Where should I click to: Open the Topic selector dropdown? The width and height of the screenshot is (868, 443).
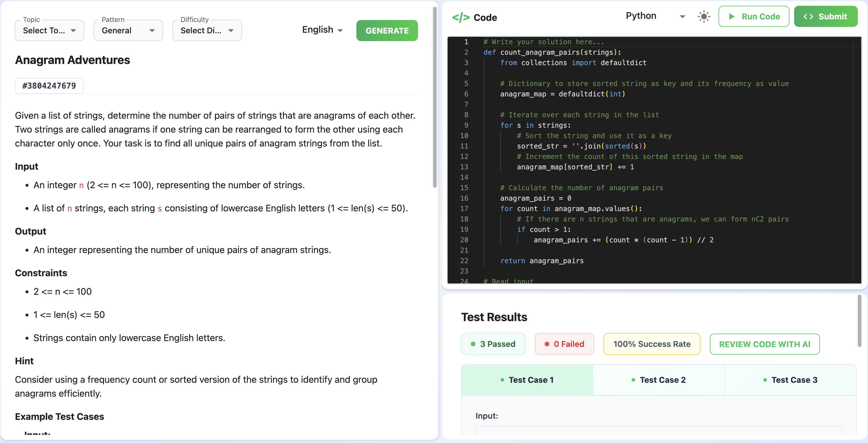(49, 30)
